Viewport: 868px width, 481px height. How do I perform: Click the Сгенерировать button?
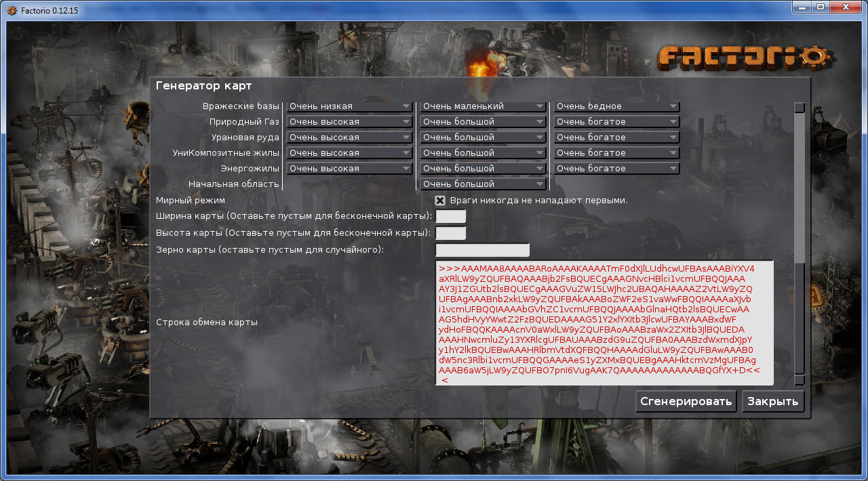pyautogui.click(x=687, y=401)
